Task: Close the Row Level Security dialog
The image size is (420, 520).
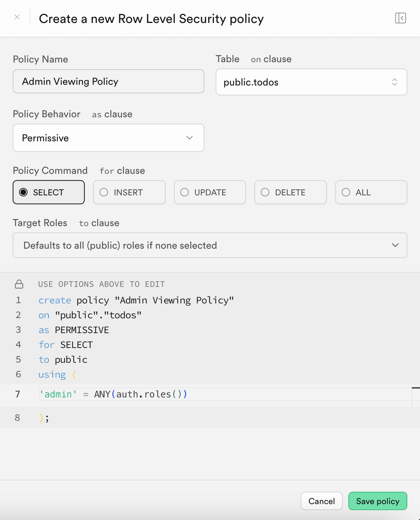Action: pyautogui.click(x=17, y=17)
